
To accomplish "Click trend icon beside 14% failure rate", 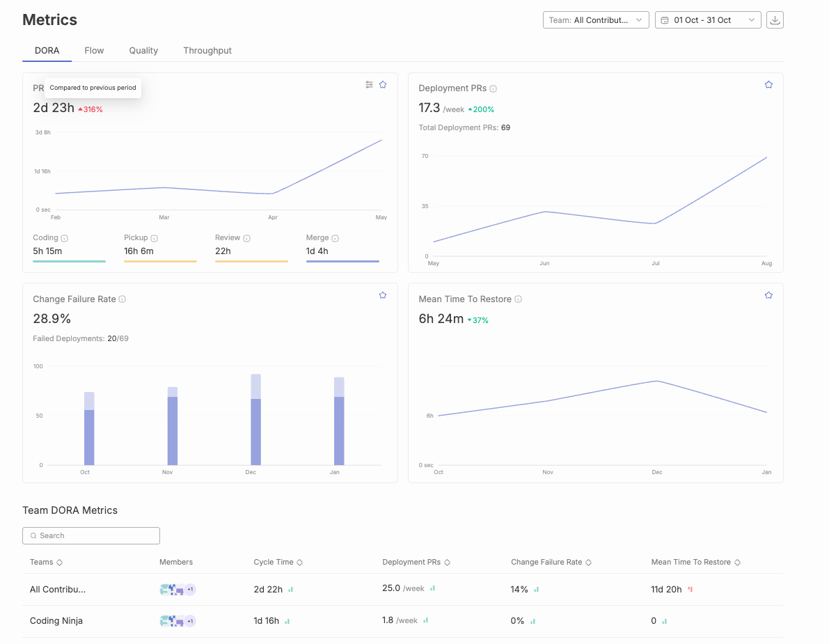I will click(x=536, y=590).
